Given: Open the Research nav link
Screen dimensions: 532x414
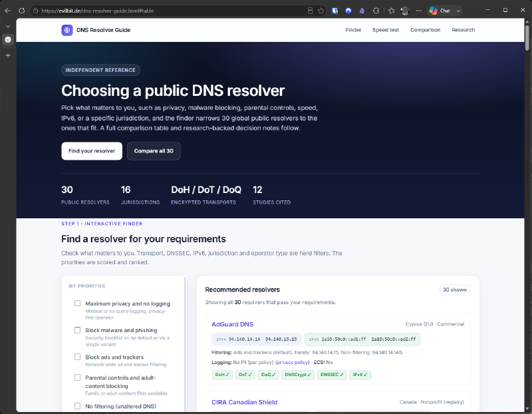Looking at the screenshot, I should point(463,30).
